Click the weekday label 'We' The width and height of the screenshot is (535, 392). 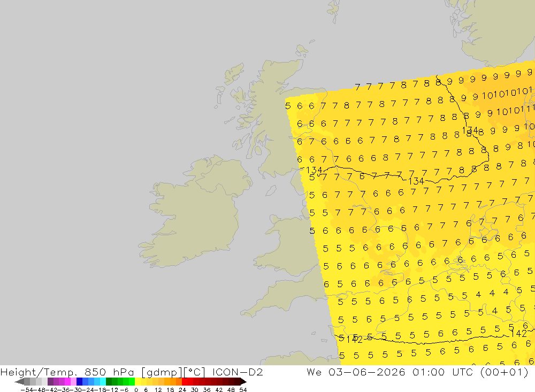(314, 372)
